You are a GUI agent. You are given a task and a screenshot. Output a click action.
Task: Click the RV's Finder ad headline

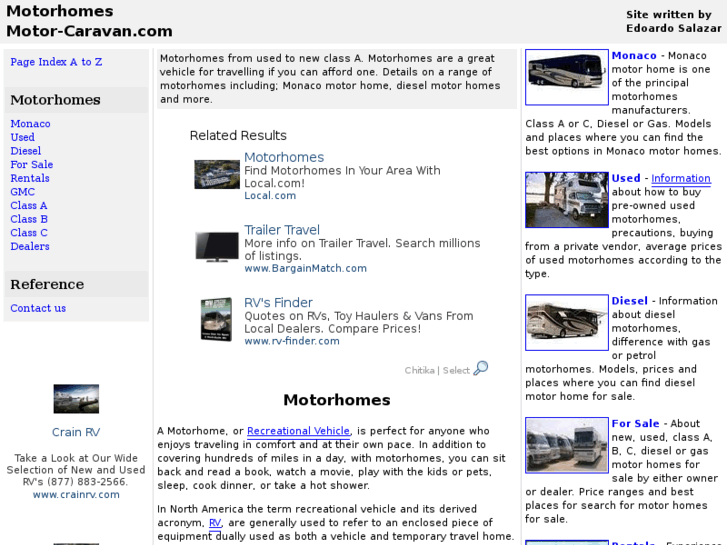278,302
